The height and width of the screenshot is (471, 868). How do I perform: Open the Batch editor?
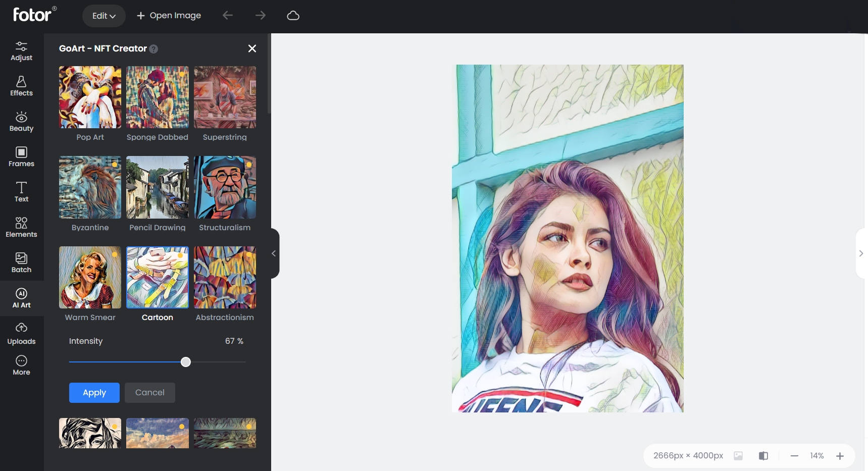click(21, 263)
